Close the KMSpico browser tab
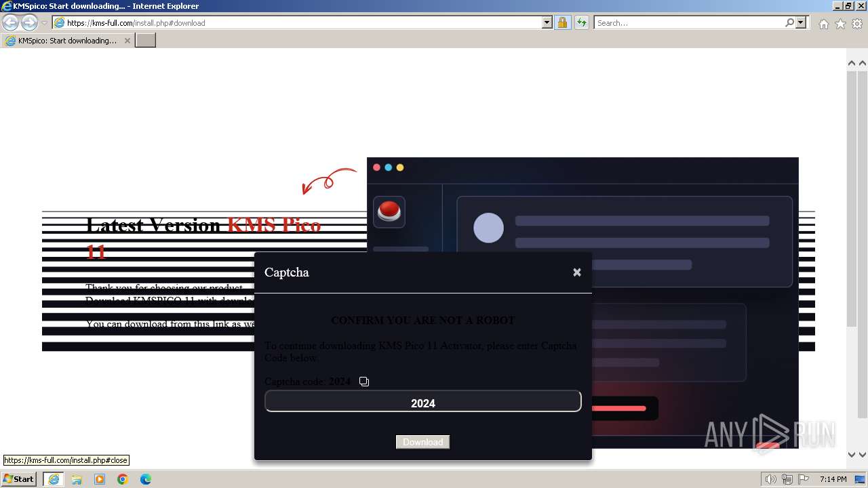 tap(127, 41)
